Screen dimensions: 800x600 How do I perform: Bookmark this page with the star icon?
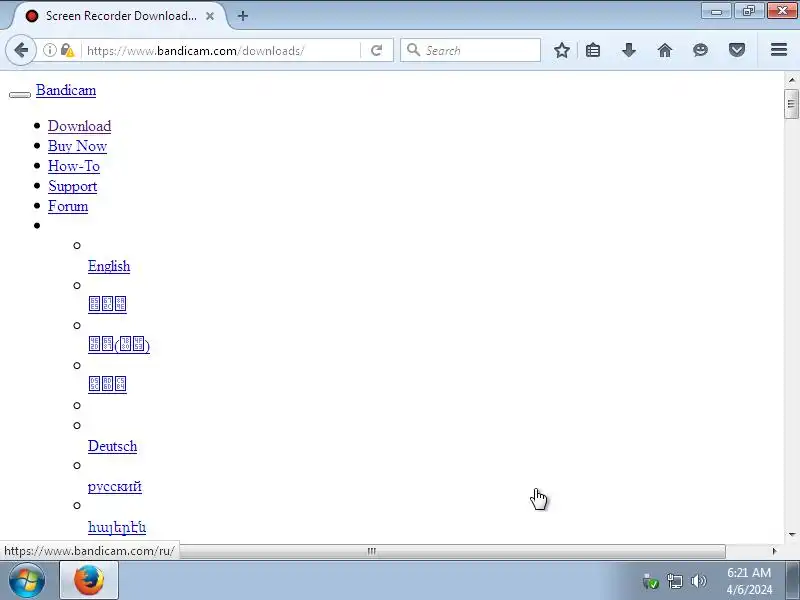click(x=562, y=50)
